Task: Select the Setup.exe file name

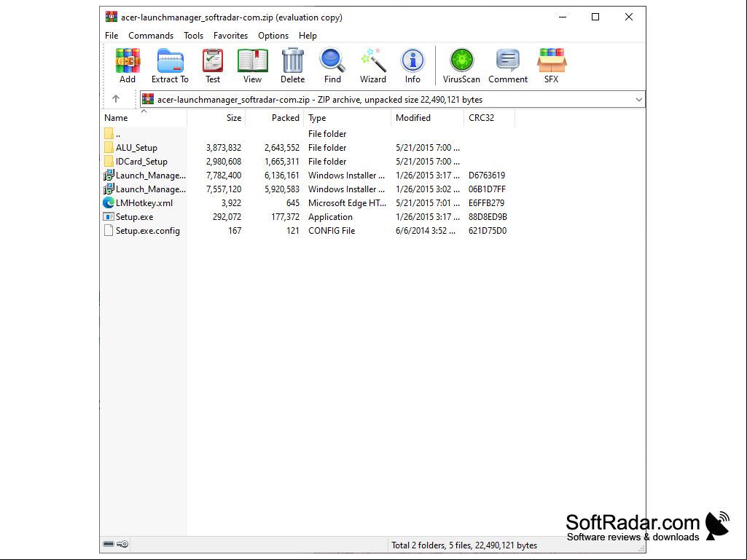Action: [x=134, y=217]
